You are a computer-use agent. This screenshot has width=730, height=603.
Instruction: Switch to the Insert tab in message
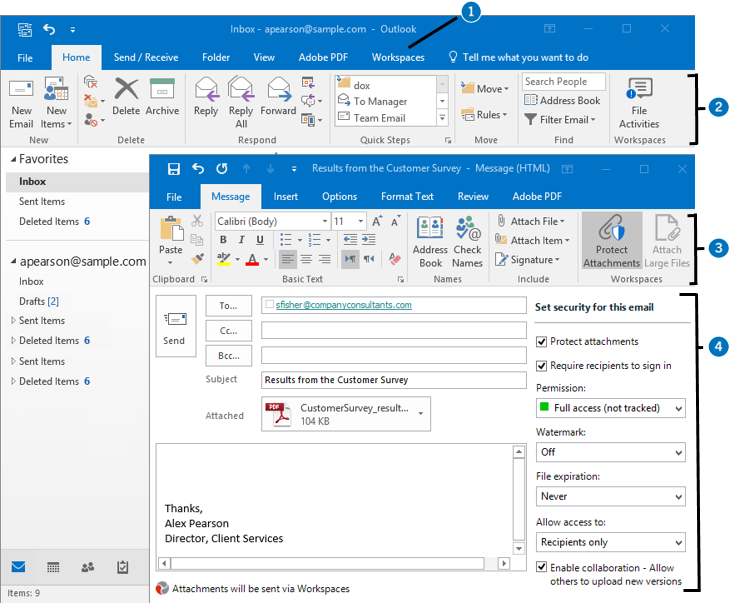click(285, 196)
